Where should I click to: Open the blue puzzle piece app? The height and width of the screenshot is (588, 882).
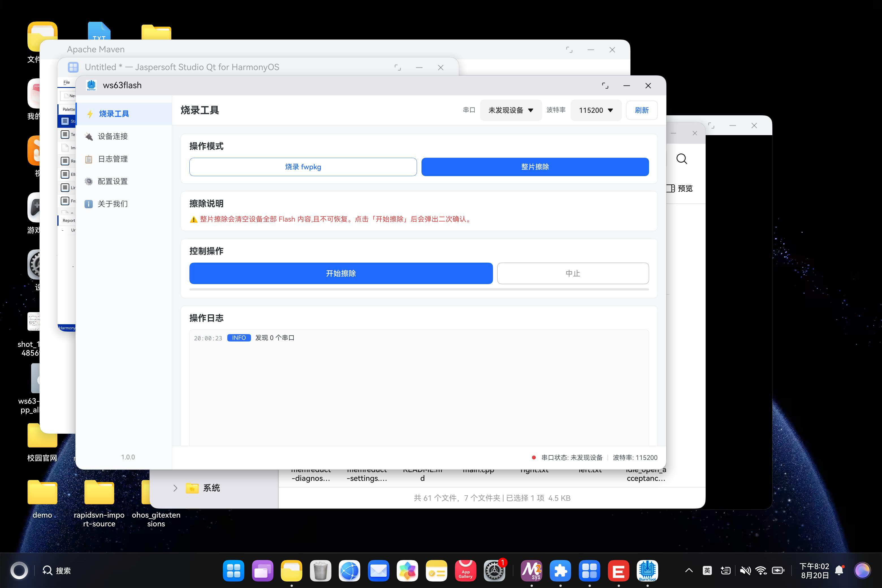(x=560, y=571)
